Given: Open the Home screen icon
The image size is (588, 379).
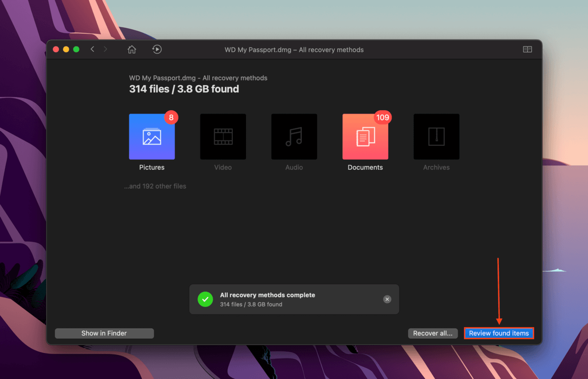Looking at the screenshot, I should [x=131, y=49].
